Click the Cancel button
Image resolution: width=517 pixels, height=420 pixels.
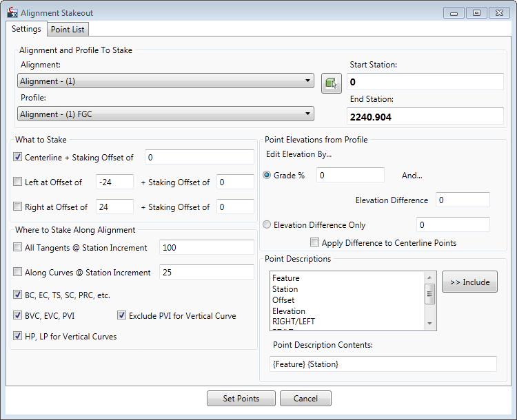pos(305,399)
